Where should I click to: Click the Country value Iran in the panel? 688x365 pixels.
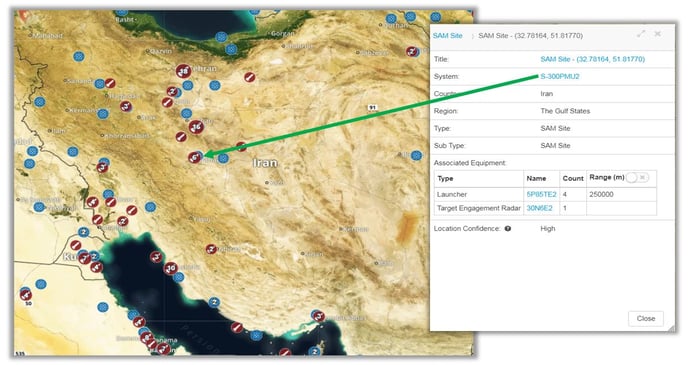(547, 94)
